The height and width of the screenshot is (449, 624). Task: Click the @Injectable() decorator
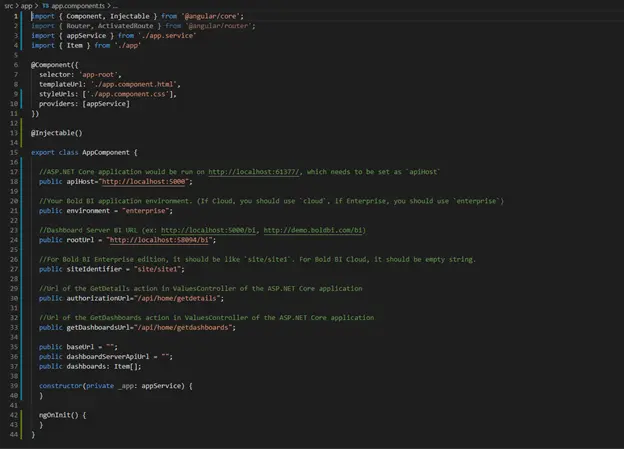tap(57, 133)
